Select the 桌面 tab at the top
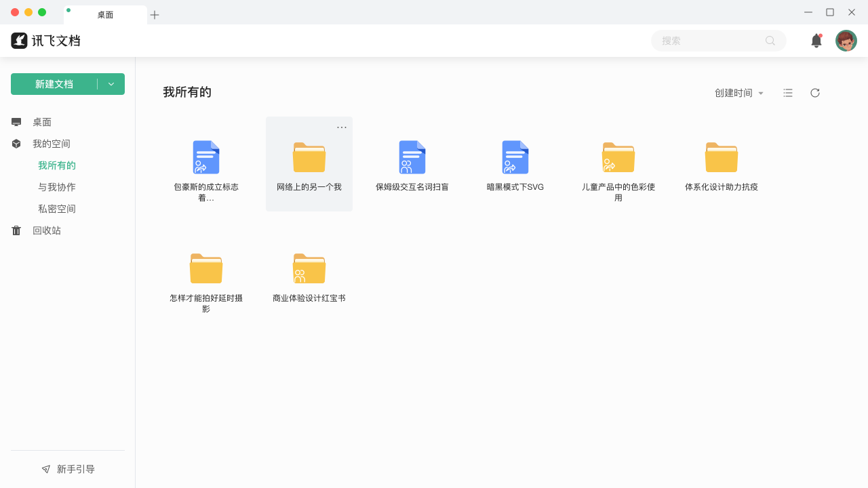The image size is (868, 488). pyautogui.click(x=105, y=14)
